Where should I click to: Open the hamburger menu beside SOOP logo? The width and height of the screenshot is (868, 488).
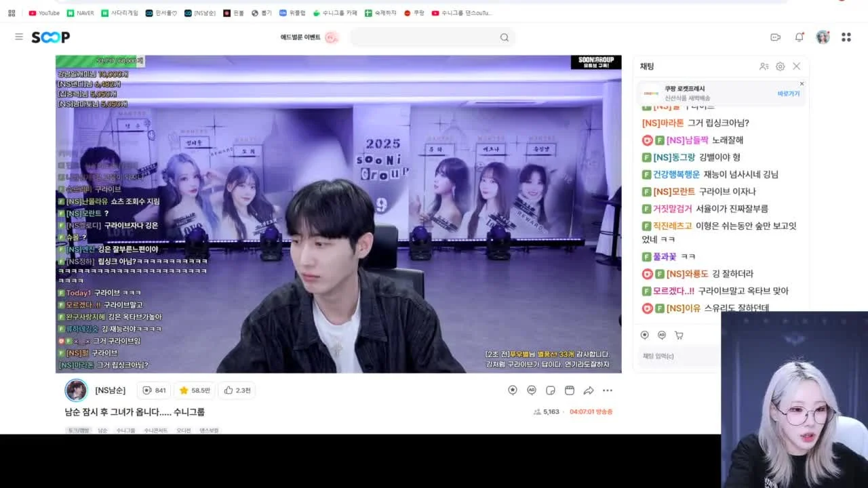(x=19, y=37)
